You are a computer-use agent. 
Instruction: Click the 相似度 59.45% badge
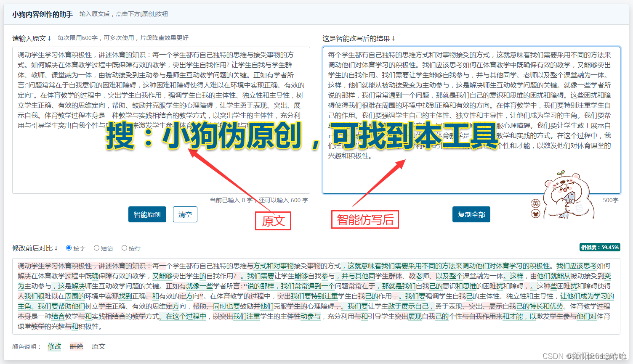click(600, 247)
